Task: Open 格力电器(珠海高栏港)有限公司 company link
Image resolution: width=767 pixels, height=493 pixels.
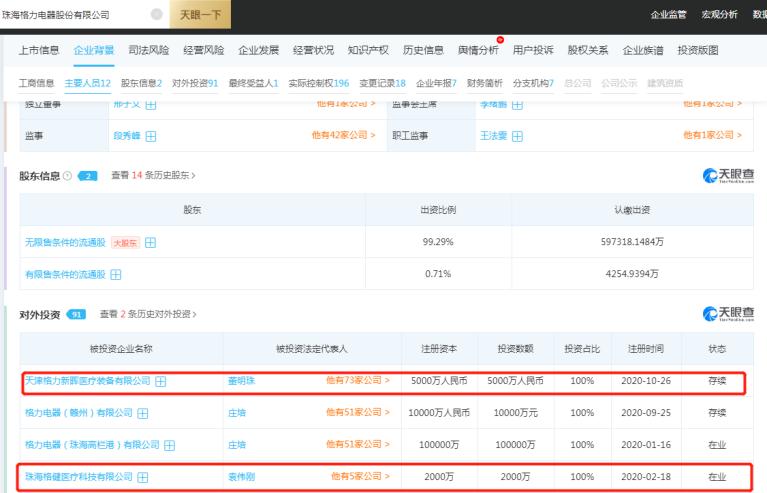Action: 92,445
